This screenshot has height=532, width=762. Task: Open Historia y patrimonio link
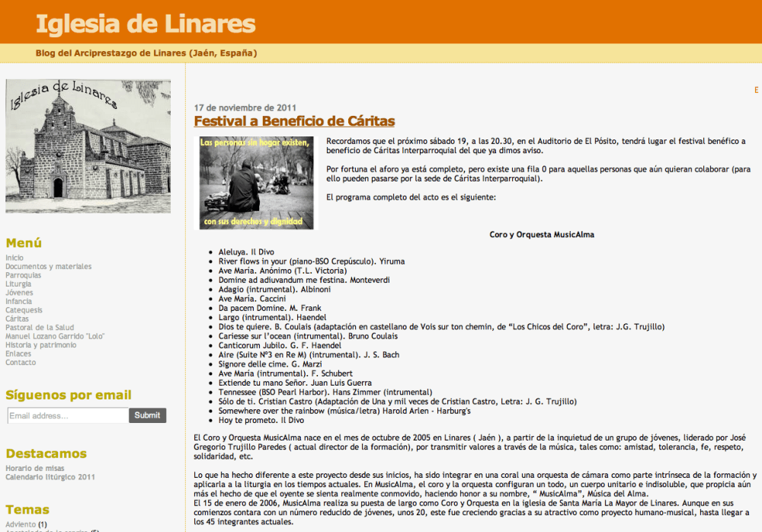click(x=41, y=345)
